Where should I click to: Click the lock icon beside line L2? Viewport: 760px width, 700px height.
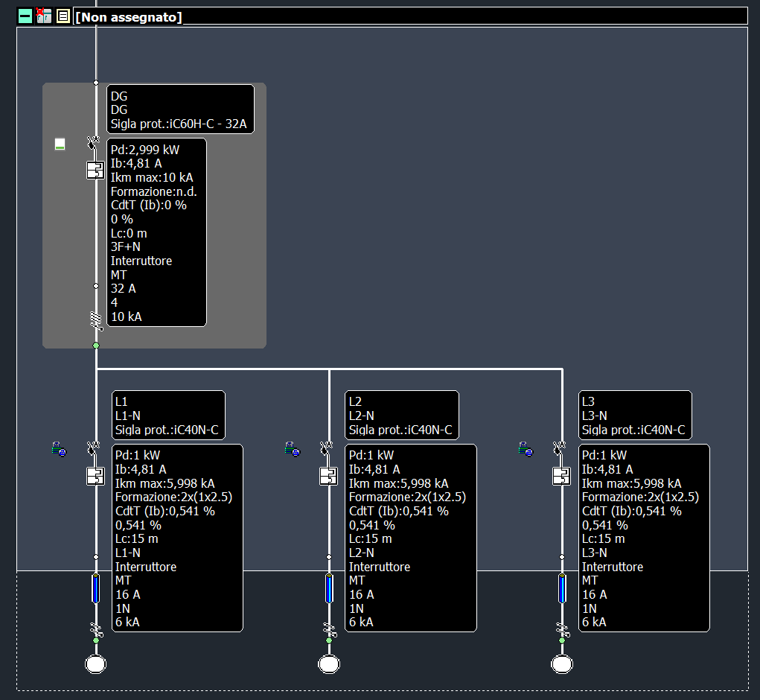click(x=293, y=449)
